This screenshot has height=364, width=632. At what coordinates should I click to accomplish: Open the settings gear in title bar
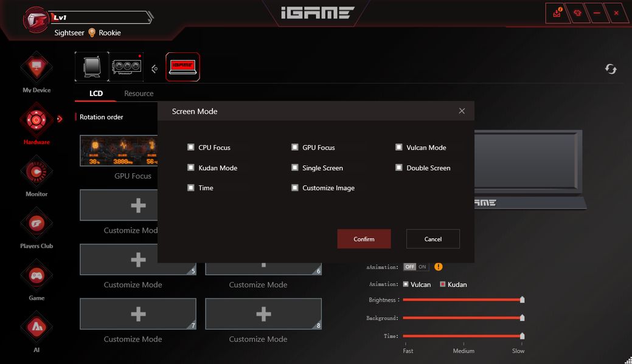pyautogui.click(x=577, y=13)
